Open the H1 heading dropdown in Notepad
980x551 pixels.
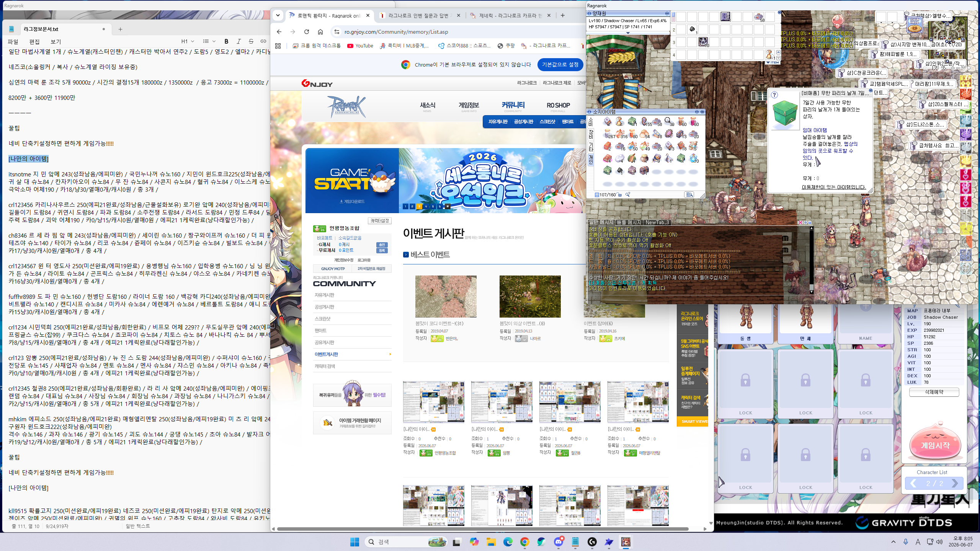(x=188, y=41)
